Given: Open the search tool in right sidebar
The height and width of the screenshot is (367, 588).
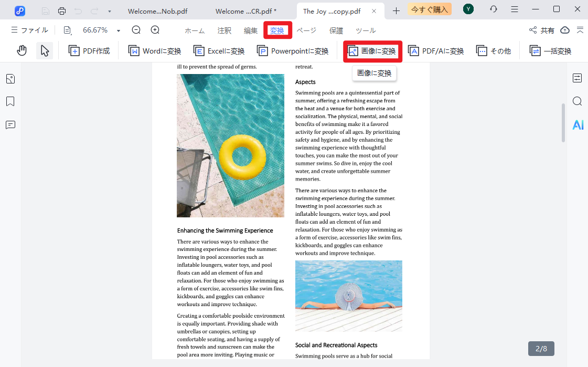Looking at the screenshot, I should [x=577, y=101].
